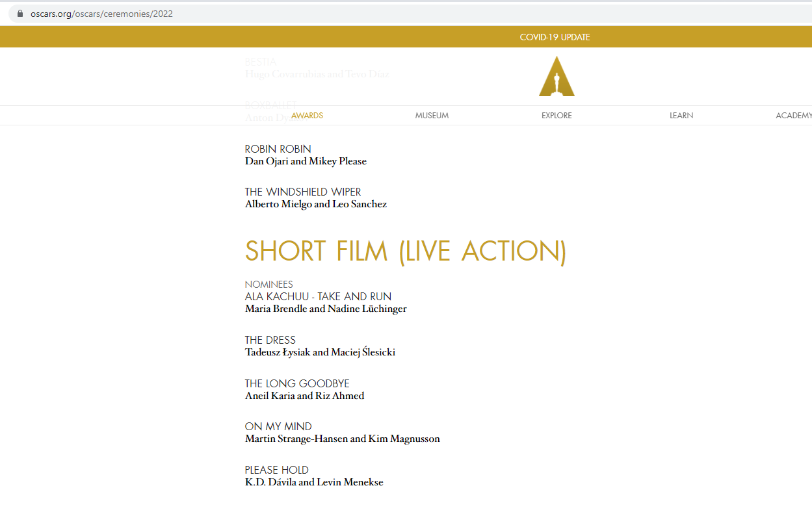Screen dimensions: 812x514
Task: Select THE LONG GOODBYE nominee title
Action: point(297,383)
